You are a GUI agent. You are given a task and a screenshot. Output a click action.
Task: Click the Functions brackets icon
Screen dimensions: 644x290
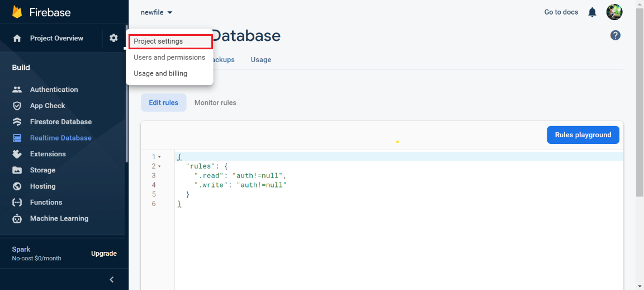pyautogui.click(x=17, y=202)
